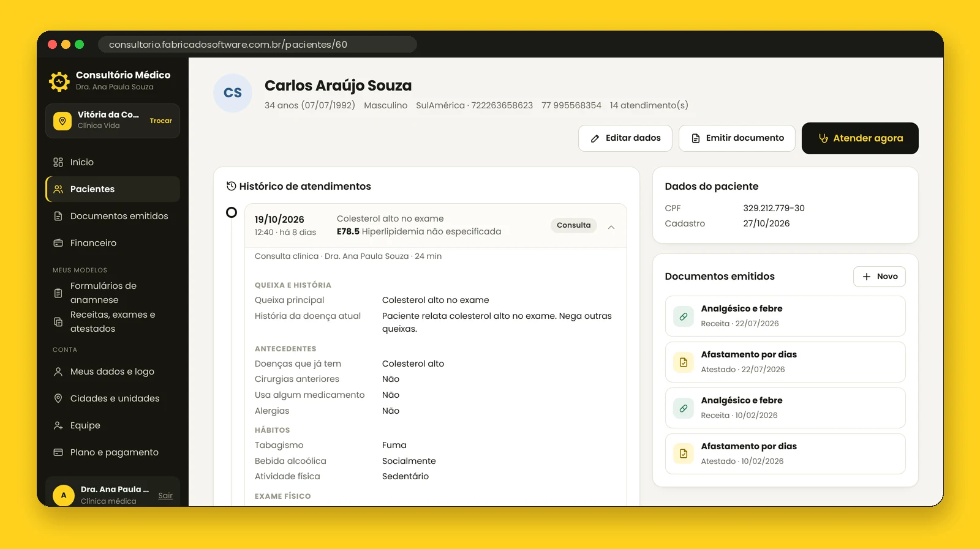Viewport: 980px width, 549px height.
Task: Click the Equipe add-user icon
Action: [58, 425]
